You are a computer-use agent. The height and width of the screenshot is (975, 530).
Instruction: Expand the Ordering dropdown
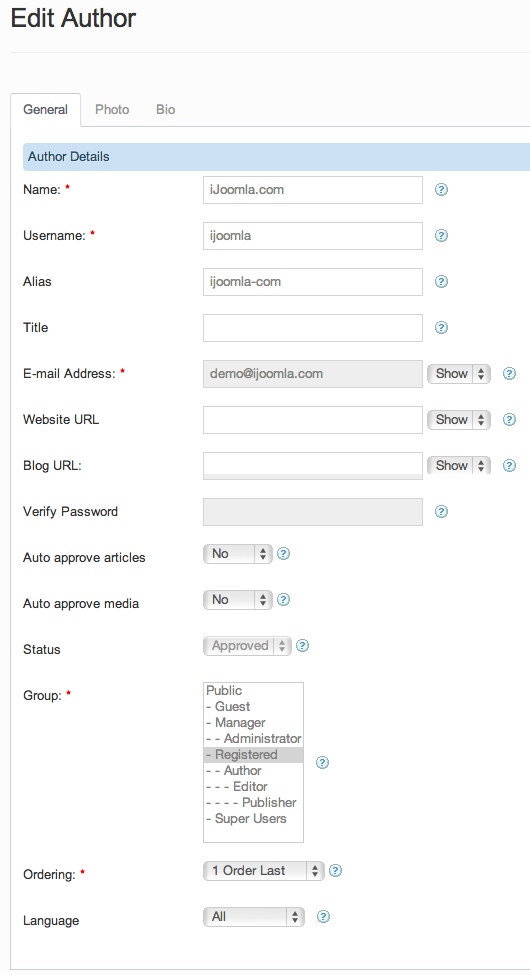264,871
